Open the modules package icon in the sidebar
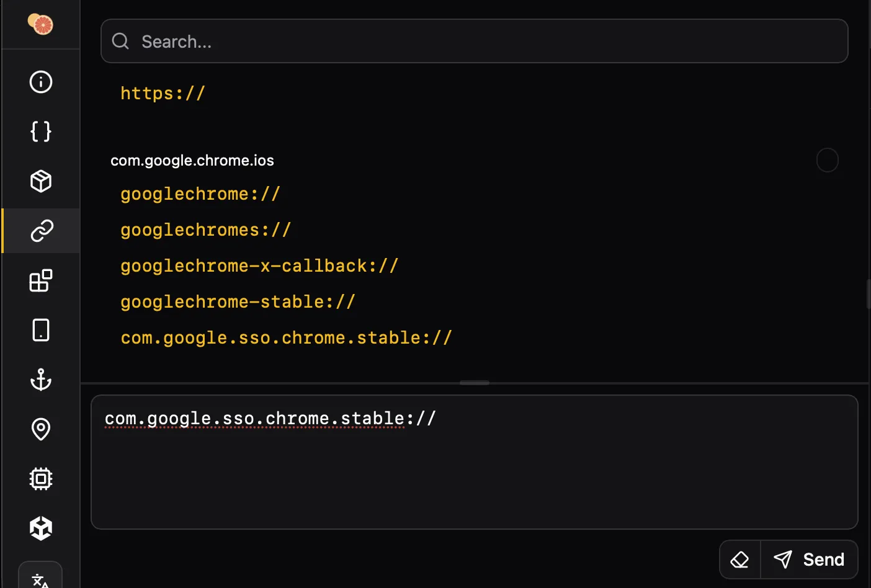The height and width of the screenshot is (588, 871). point(40,180)
